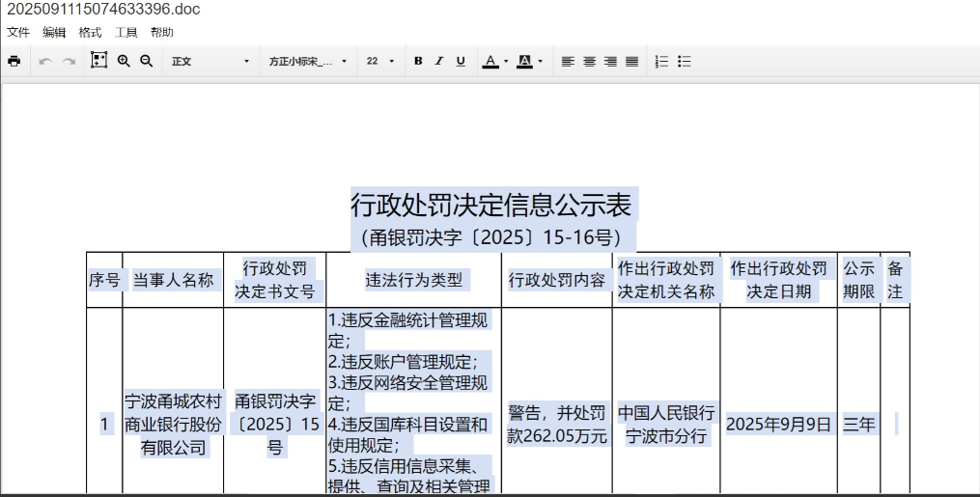
Task: Zoom out with the magnifier minus
Action: (x=146, y=61)
